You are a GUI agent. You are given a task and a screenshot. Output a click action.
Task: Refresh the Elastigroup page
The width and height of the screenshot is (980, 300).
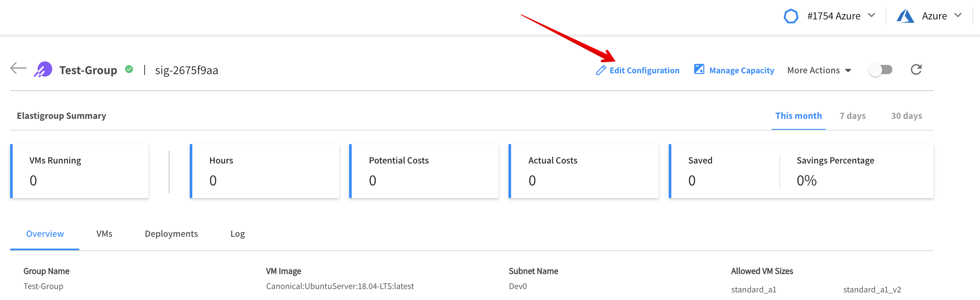(916, 70)
